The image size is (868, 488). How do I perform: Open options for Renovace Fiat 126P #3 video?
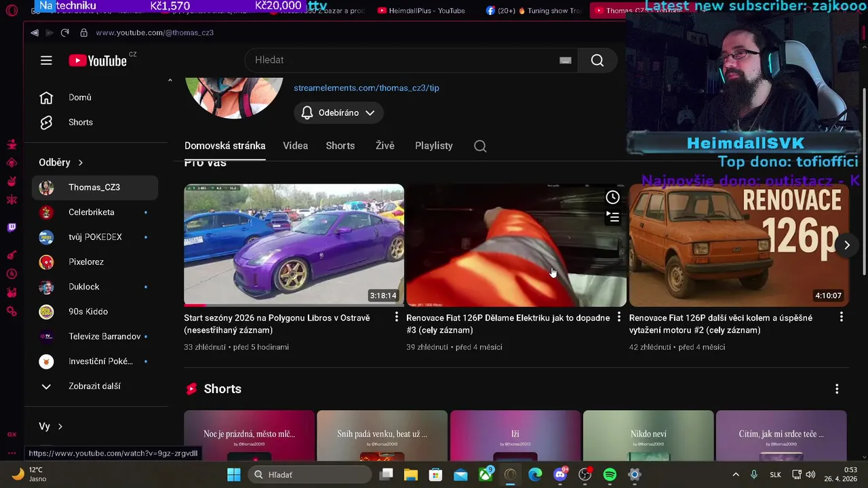618,317
